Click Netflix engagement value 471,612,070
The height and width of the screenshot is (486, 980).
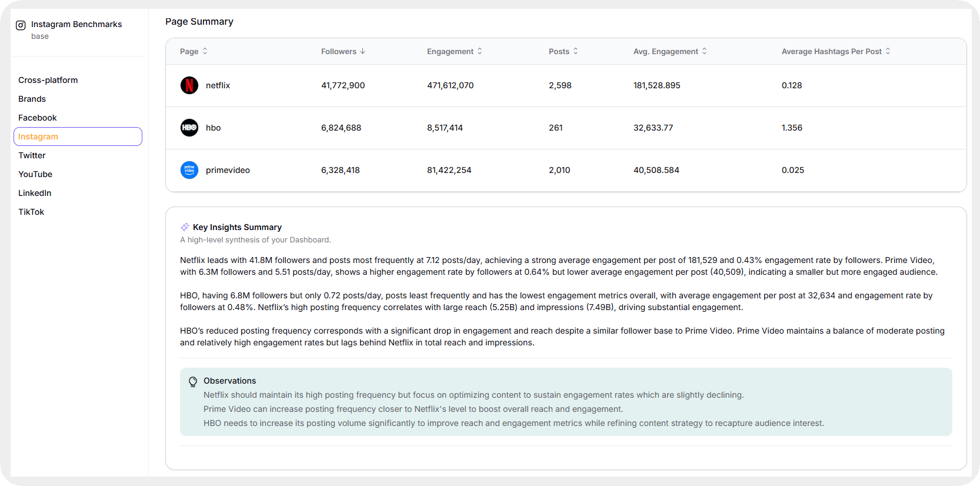point(450,85)
